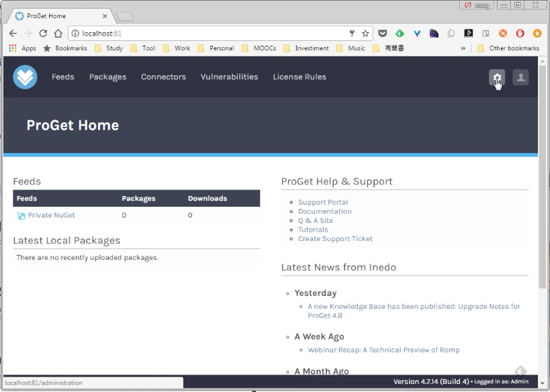Image resolution: width=550 pixels, height=392 pixels.
Task: Click the ProGet Home heading
Action: [73, 125]
